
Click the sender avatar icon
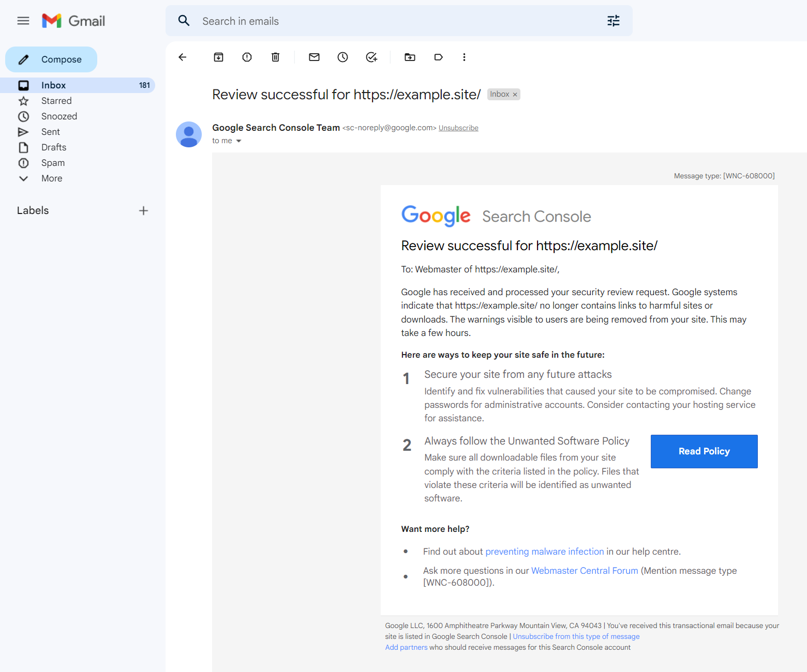click(189, 134)
